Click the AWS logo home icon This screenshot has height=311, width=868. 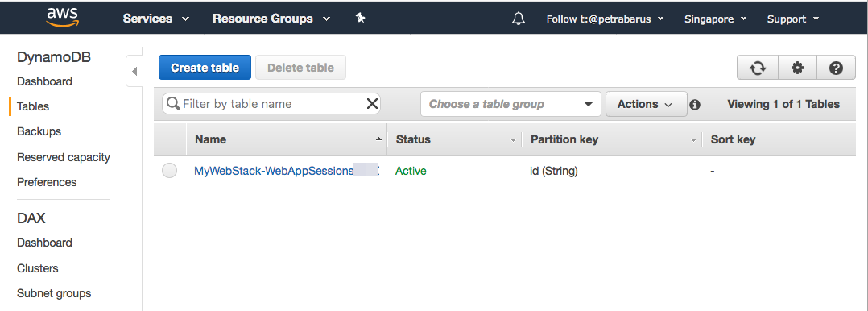[x=63, y=18]
